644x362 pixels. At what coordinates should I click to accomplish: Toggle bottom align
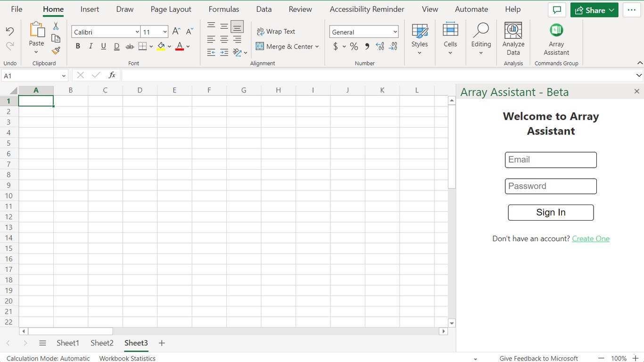coord(237,26)
